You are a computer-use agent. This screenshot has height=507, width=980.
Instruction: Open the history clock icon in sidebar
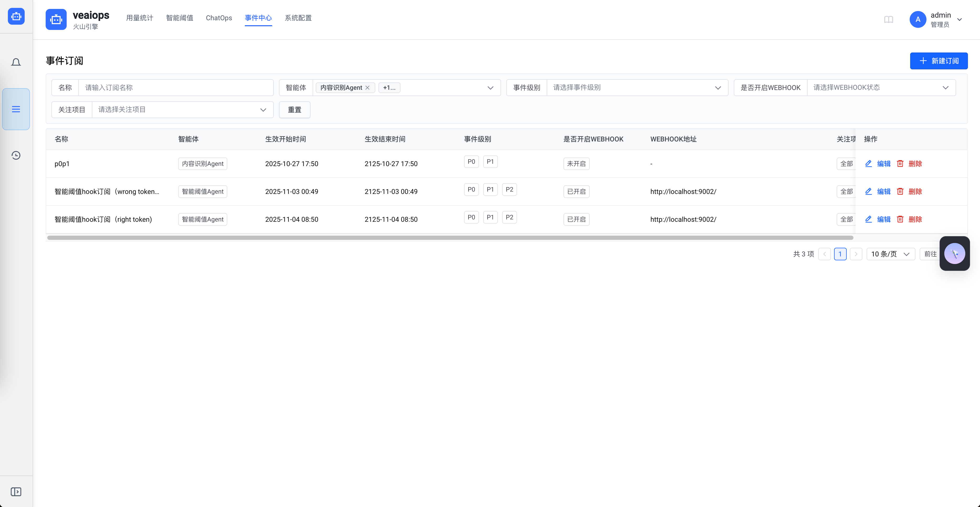click(x=16, y=155)
